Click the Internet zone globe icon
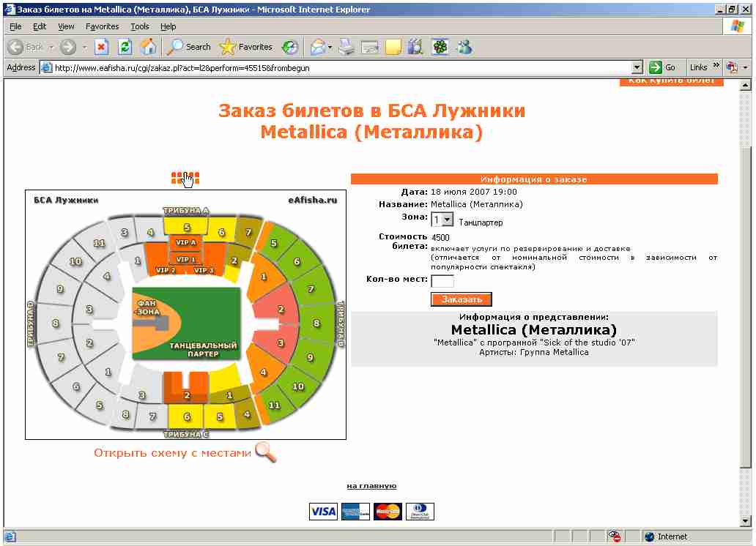 click(x=650, y=536)
